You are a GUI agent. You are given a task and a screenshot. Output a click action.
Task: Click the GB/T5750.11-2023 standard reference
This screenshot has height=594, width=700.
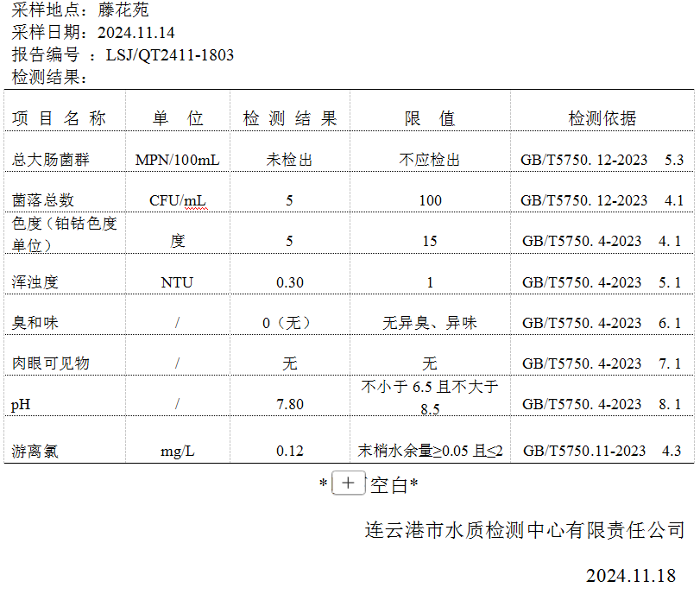click(584, 451)
